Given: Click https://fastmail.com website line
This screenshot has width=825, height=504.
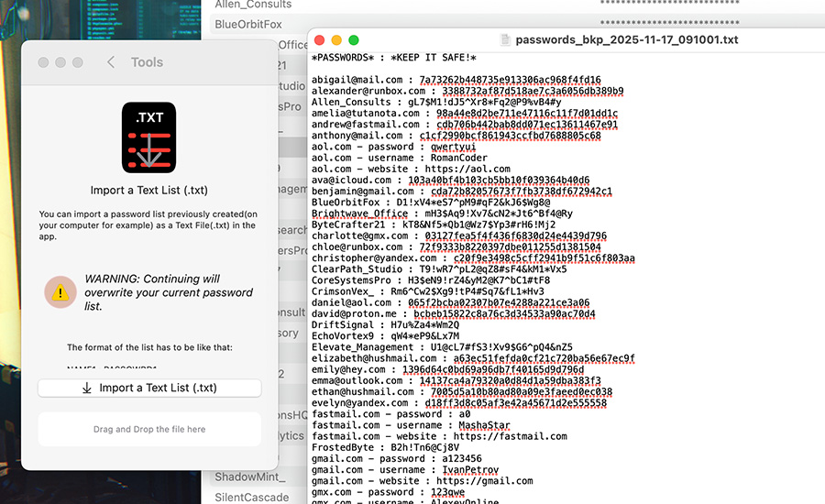Looking at the screenshot, I should (x=439, y=436).
